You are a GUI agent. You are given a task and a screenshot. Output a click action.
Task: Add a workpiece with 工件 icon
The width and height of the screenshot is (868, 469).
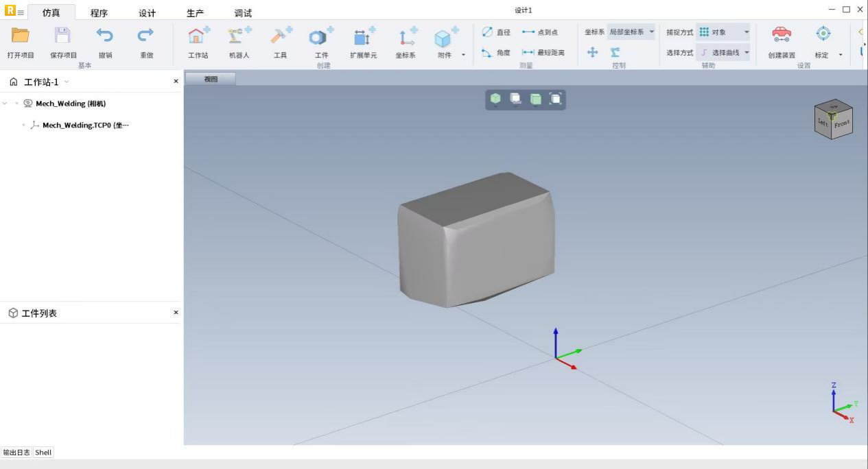(321, 36)
